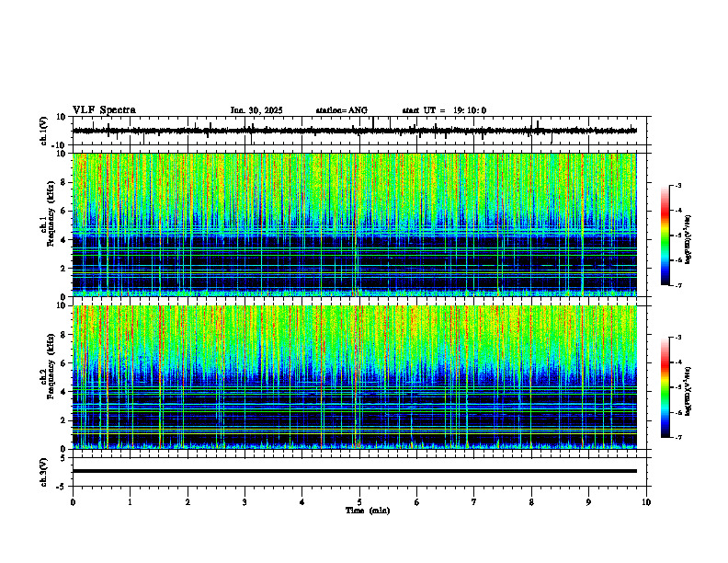The height and width of the screenshot is (563, 728).
Task: Click time-axis tick label "2"
Action: tap(188, 502)
